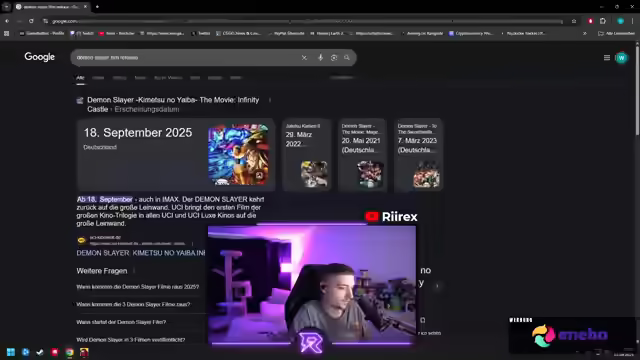Start voice search with microphone icon
The height and width of the screenshot is (360, 640).
[x=320, y=58]
